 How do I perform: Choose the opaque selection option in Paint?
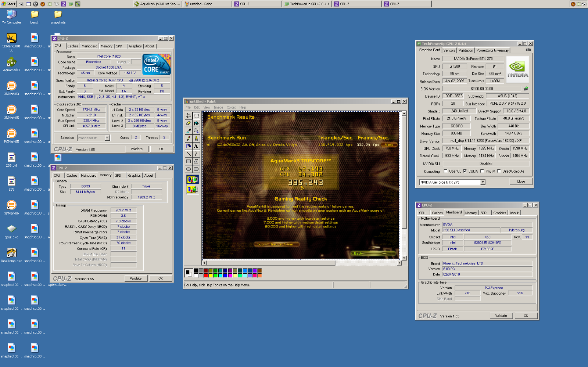point(192,180)
